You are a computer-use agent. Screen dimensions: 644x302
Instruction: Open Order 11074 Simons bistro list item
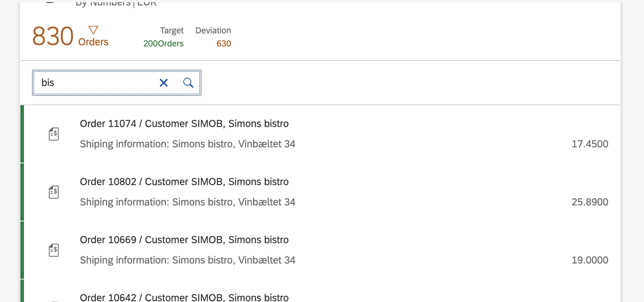pyautogui.click(x=184, y=124)
